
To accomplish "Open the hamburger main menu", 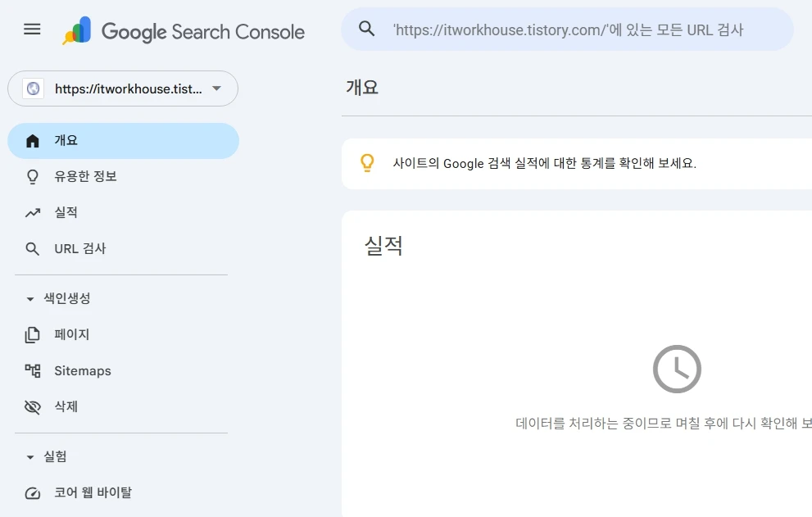I will 32,29.
